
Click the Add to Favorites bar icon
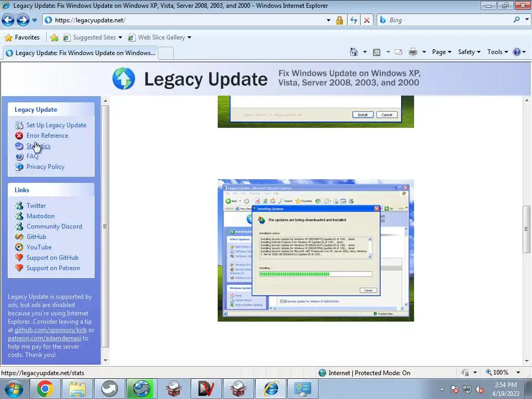pyautogui.click(x=54, y=37)
